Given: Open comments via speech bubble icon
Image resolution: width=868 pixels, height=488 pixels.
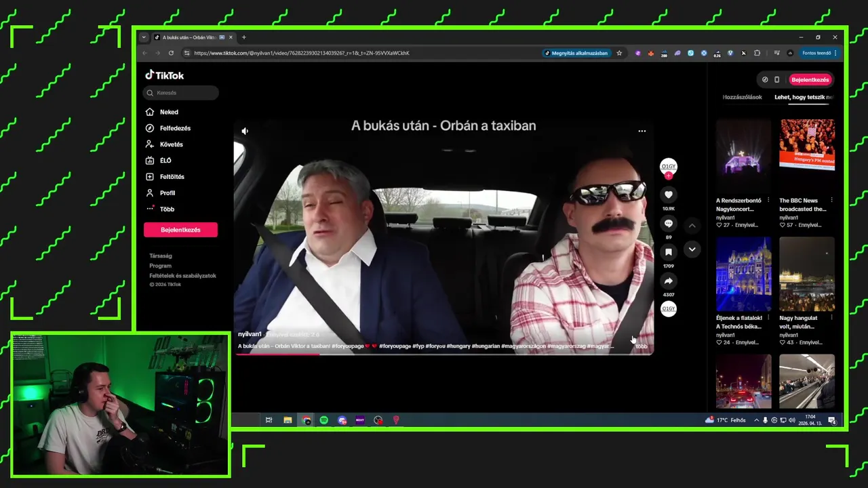Looking at the screenshot, I should pos(669,224).
